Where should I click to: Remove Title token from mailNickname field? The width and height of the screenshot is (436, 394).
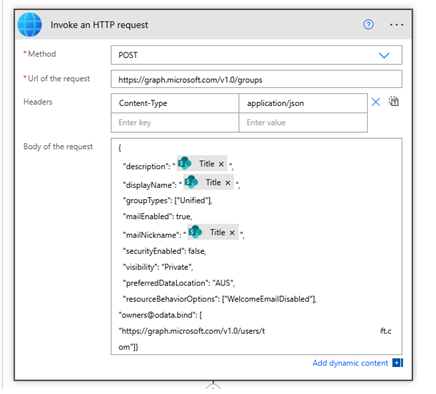(232, 232)
